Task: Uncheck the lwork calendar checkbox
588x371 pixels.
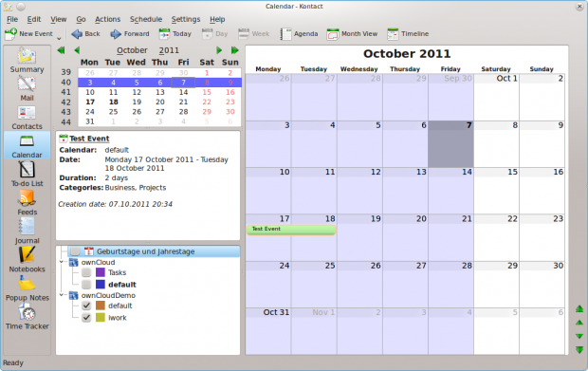Action: pyautogui.click(x=86, y=317)
